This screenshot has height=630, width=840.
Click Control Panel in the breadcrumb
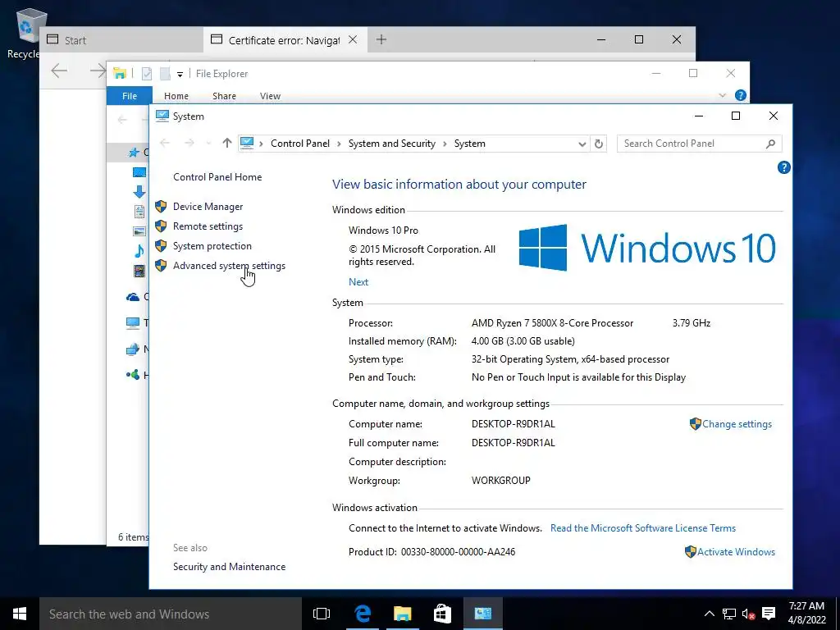point(300,144)
